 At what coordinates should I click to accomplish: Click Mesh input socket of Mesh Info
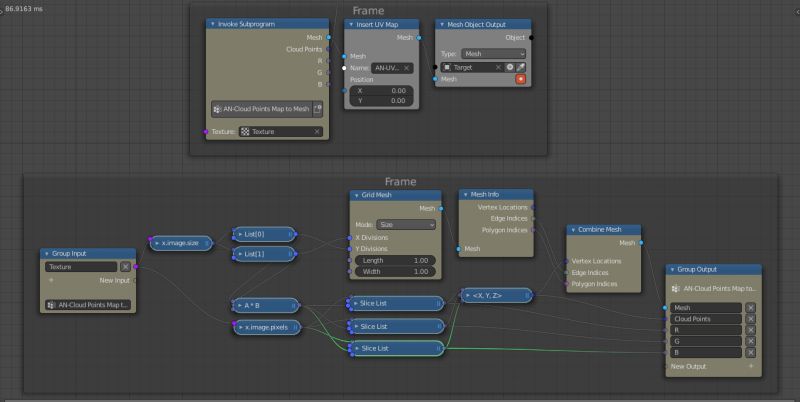459,249
